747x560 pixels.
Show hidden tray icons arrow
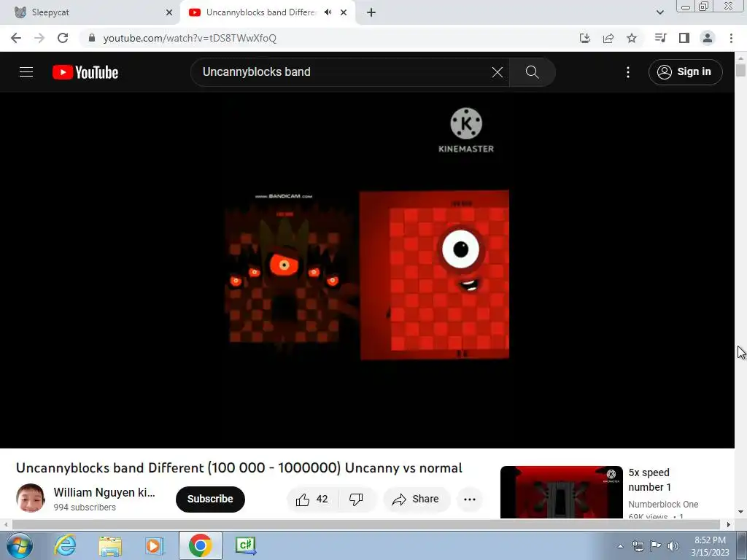pyautogui.click(x=620, y=546)
